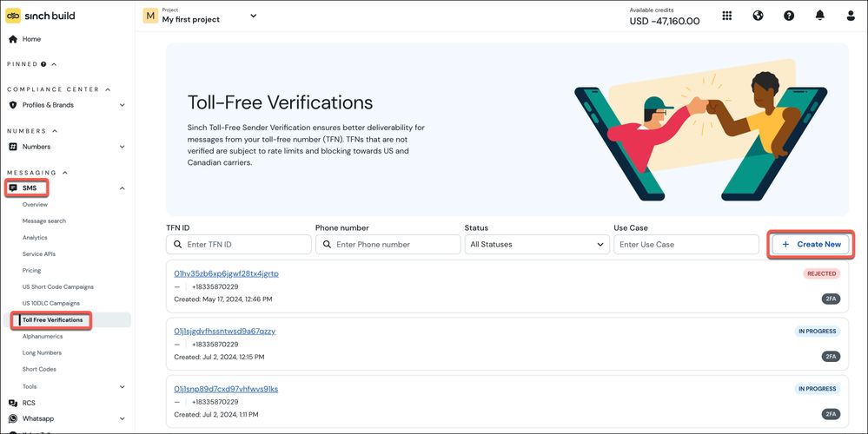The height and width of the screenshot is (434, 868).
Task: Click "Created: May 17, 2024, 12:46 PM" text
Action: click(223, 299)
